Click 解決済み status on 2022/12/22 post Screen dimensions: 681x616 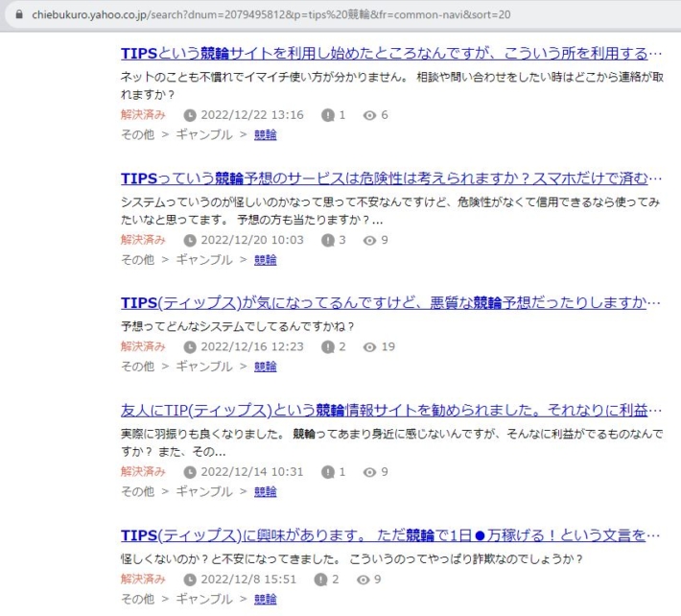pos(143,115)
